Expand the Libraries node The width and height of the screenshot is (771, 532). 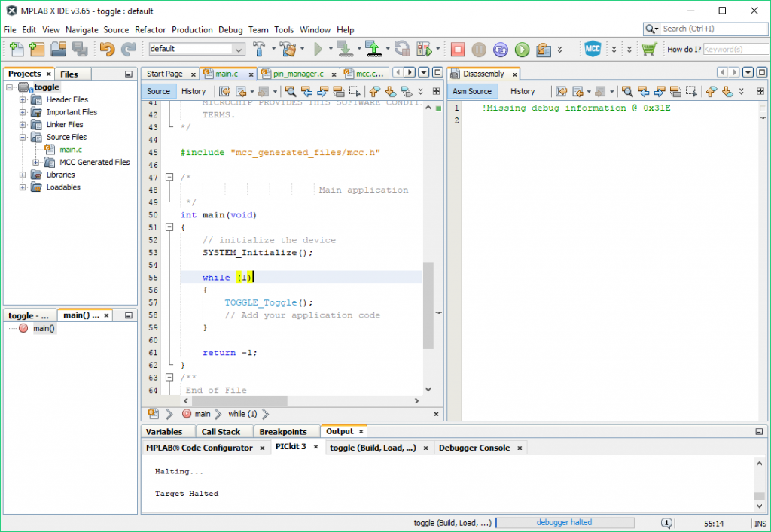tap(23, 175)
